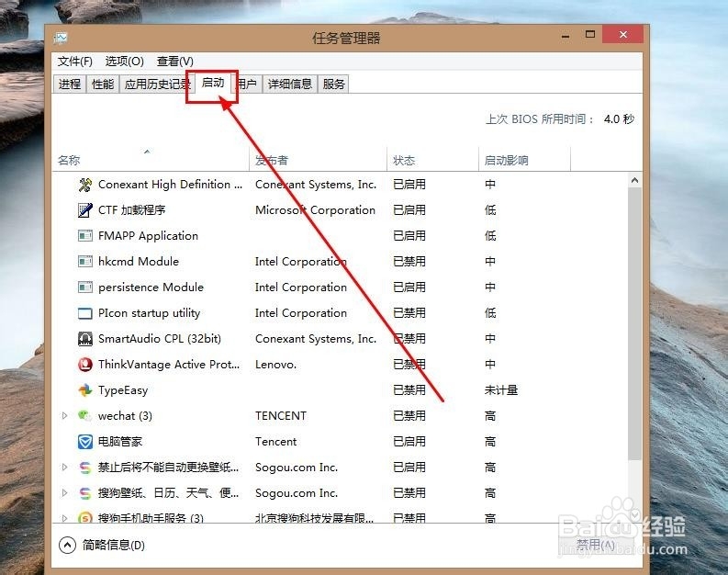Image resolution: width=728 pixels, height=575 pixels.
Task: Click the PIcon startup utility icon
Action: 85,313
